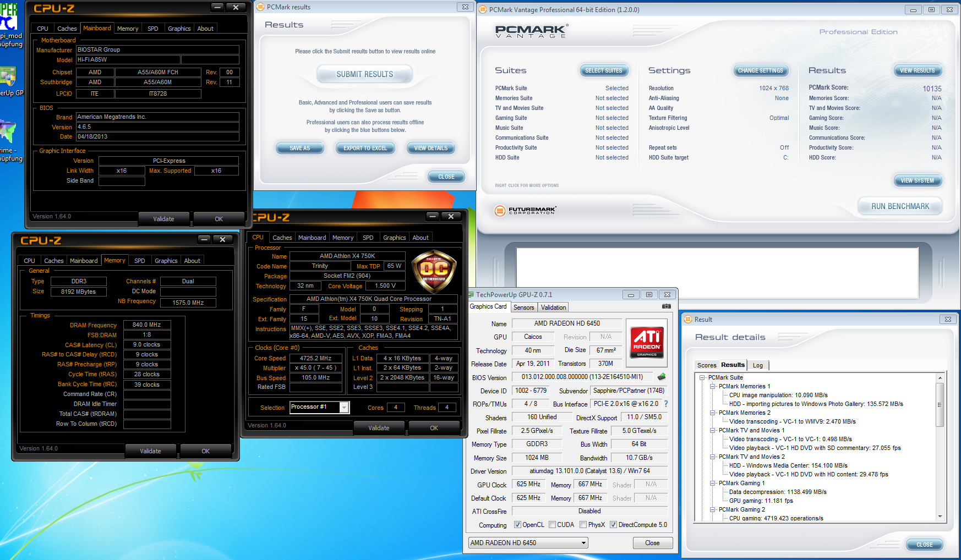
Task: Click PCMark Vantage Professional title bar icon
Action: click(x=483, y=9)
